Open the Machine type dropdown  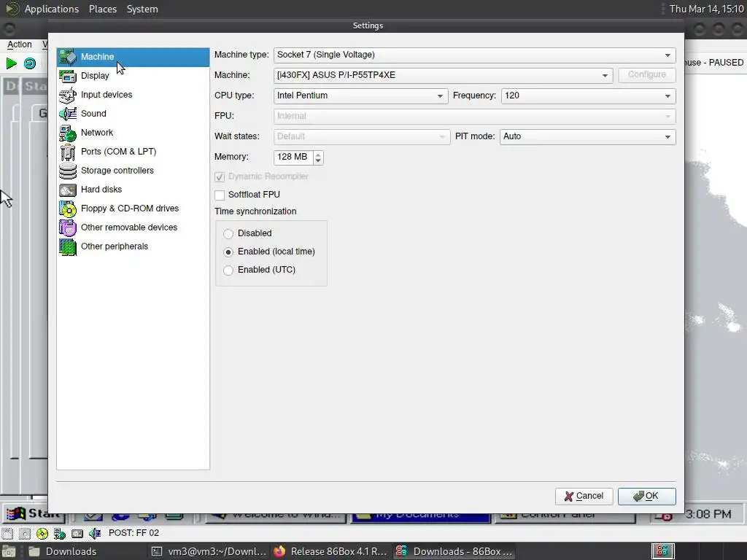pos(474,55)
